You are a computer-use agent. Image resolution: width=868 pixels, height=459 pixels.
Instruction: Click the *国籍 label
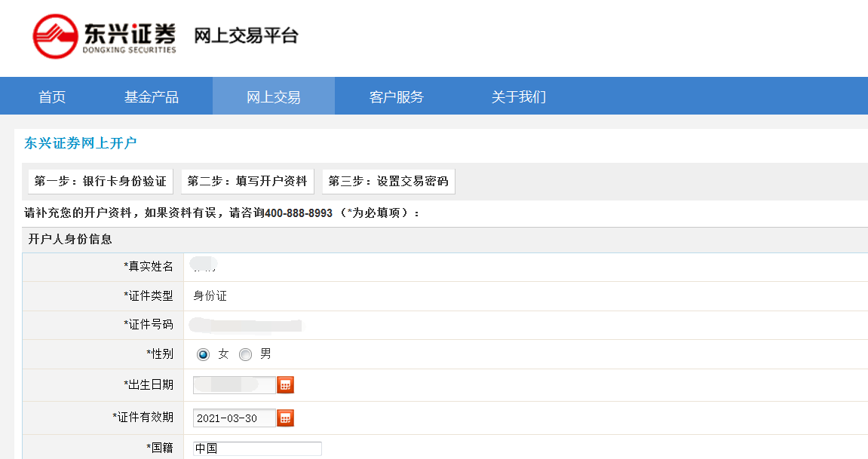point(160,448)
